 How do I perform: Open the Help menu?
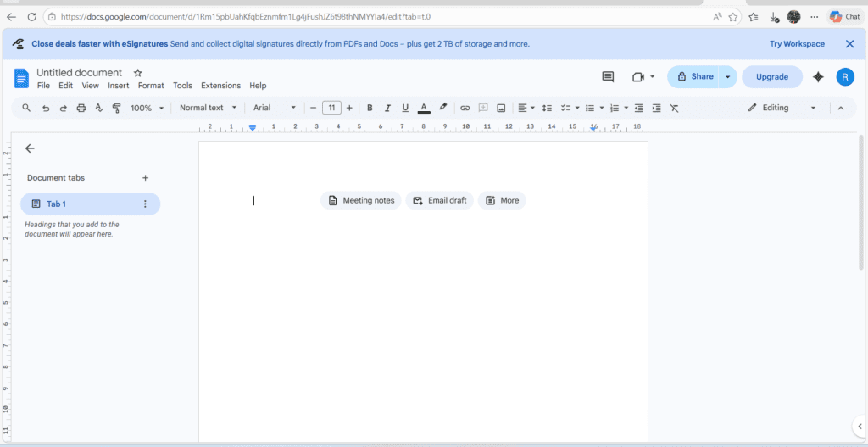tap(258, 86)
